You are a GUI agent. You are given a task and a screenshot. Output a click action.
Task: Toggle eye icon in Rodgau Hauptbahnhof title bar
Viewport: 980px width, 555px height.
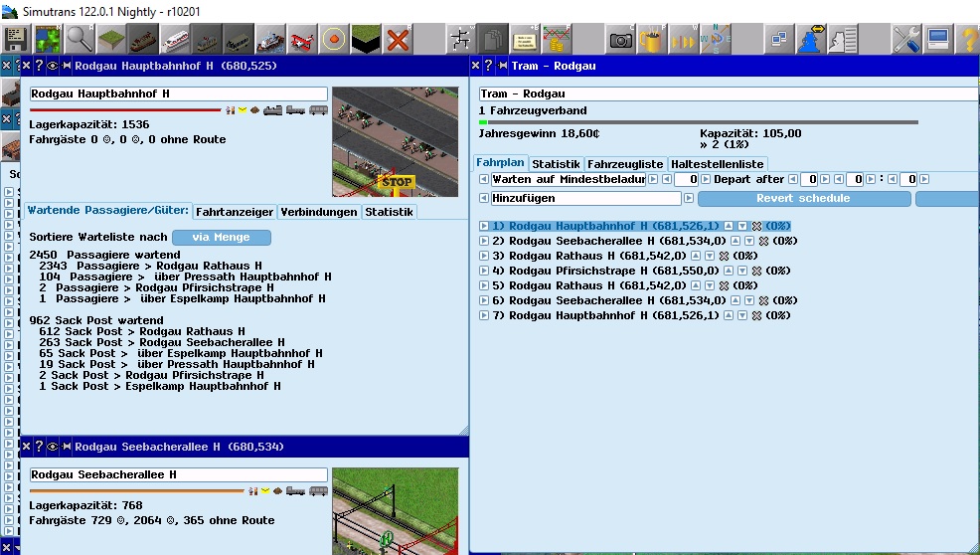click(x=53, y=67)
